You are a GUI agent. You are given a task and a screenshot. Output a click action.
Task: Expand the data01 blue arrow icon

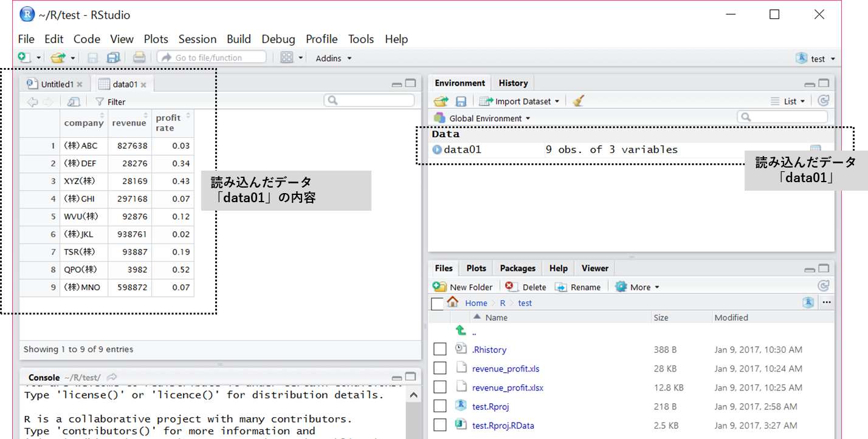[x=437, y=150]
